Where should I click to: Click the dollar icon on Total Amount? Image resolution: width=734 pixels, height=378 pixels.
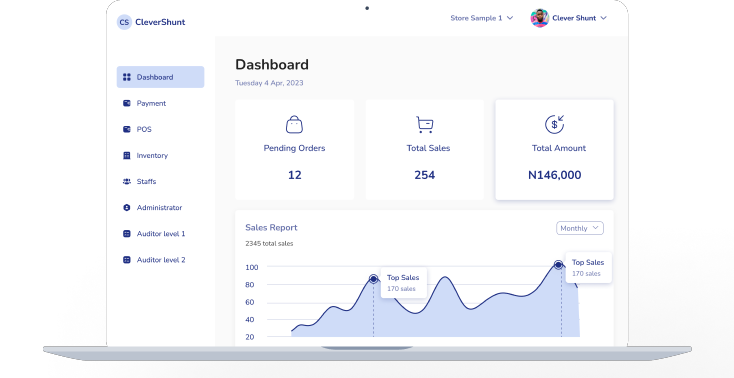click(x=555, y=124)
